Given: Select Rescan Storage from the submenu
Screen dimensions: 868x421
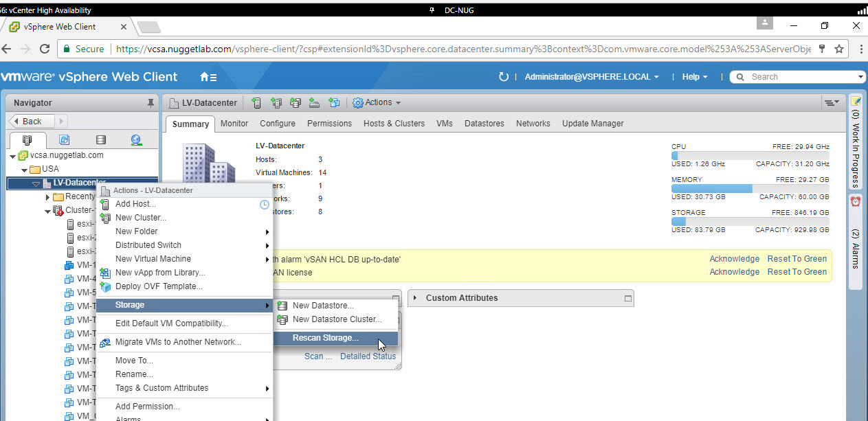Looking at the screenshot, I should point(325,338).
